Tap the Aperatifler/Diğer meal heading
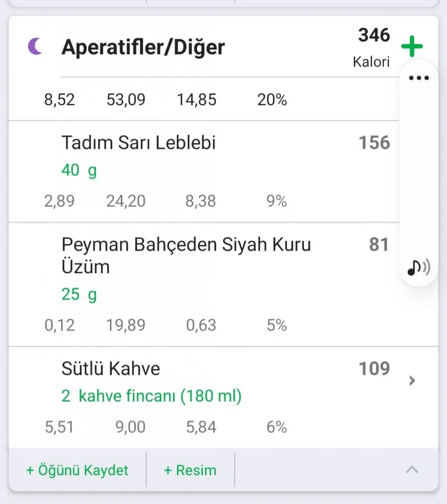The height and width of the screenshot is (504, 447). 143,47
